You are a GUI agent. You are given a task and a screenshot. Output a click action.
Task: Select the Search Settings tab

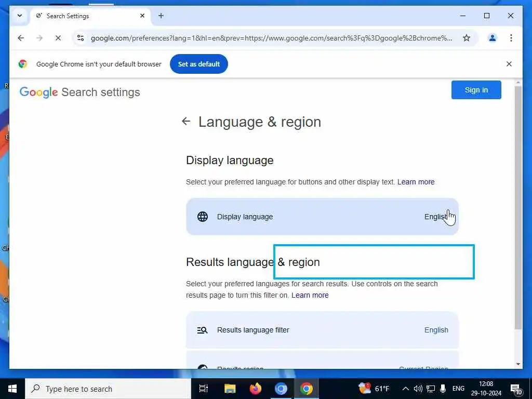[90, 16]
